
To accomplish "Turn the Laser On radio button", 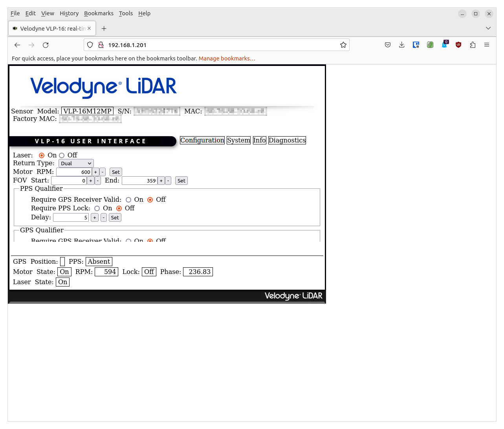I will (42, 155).
